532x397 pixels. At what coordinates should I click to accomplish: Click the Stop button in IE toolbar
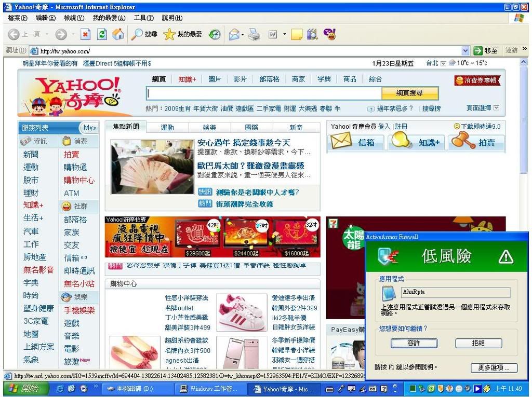point(86,34)
